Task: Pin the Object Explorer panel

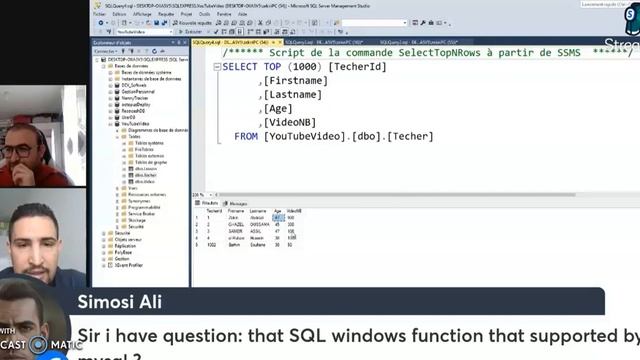Action: point(178,42)
